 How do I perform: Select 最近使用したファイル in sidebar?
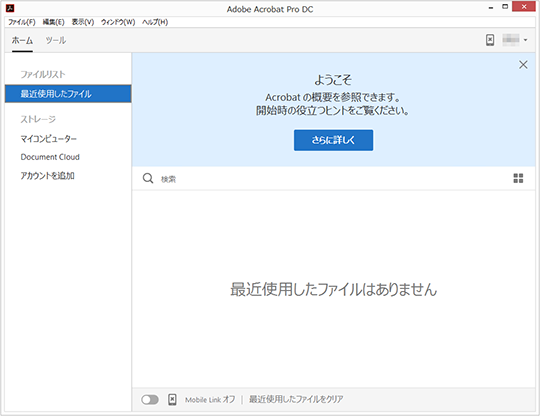(x=68, y=94)
